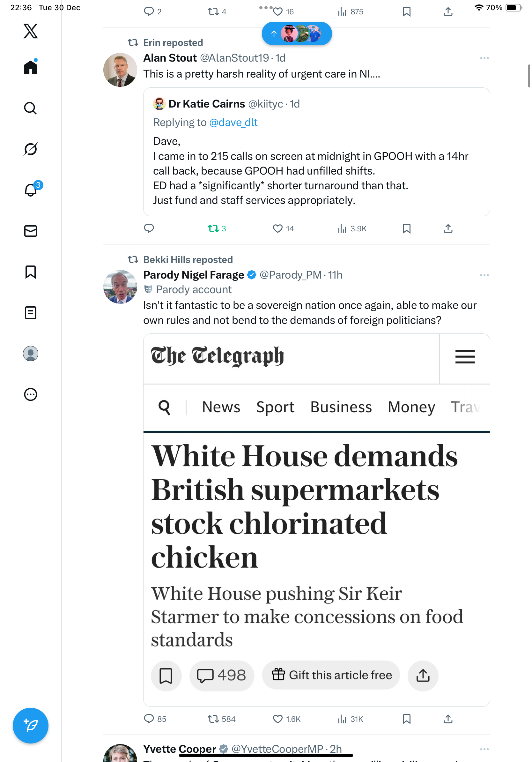Undo repost on Alan Stout's post
This screenshot has height=762, width=532.
coord(213,229)
